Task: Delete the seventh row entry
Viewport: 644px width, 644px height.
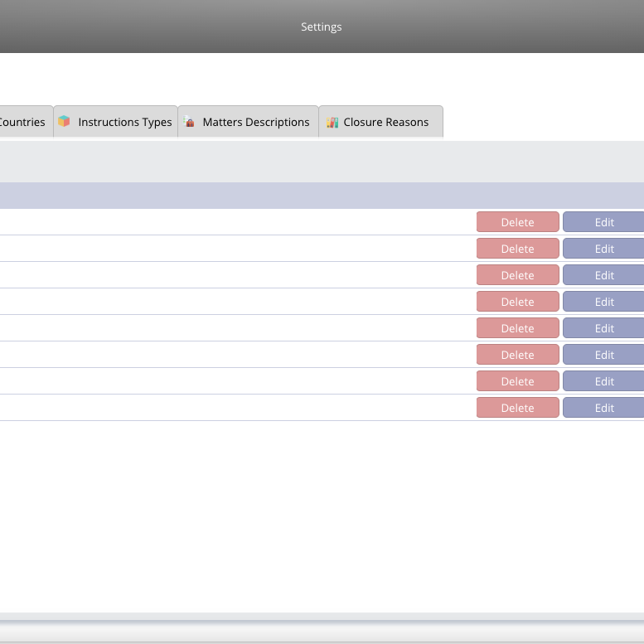Action: pyautogui.click(x=517, y=381)
